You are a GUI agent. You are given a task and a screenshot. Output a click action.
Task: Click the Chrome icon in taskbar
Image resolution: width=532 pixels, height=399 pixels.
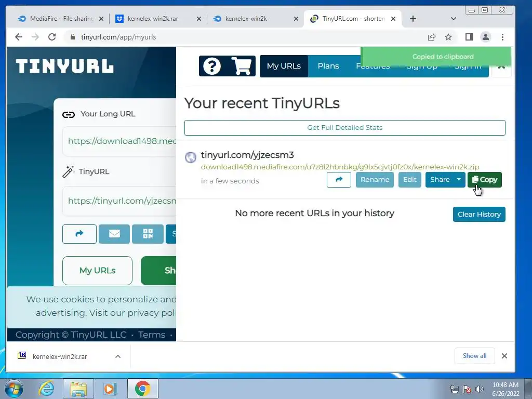142,389
